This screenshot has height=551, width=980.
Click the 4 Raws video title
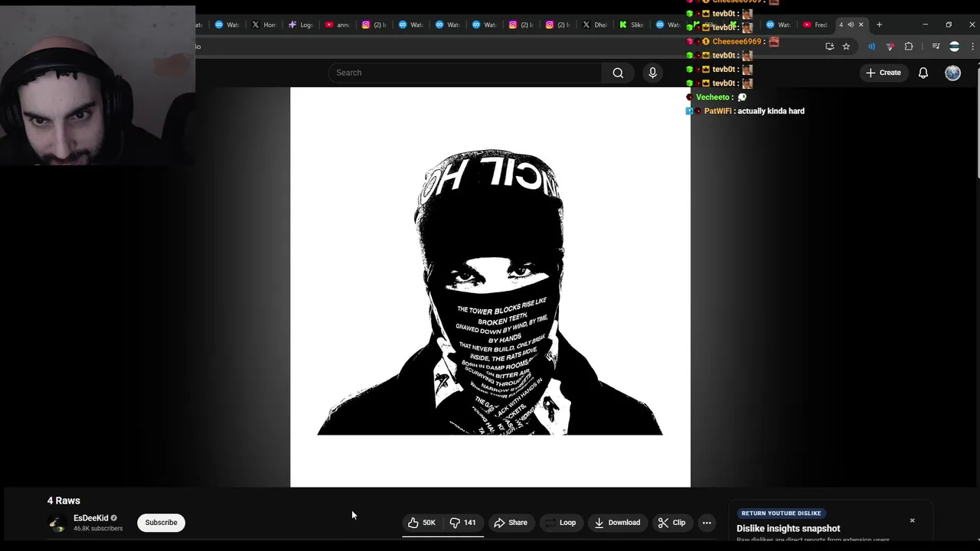click(x=64, y=500)
